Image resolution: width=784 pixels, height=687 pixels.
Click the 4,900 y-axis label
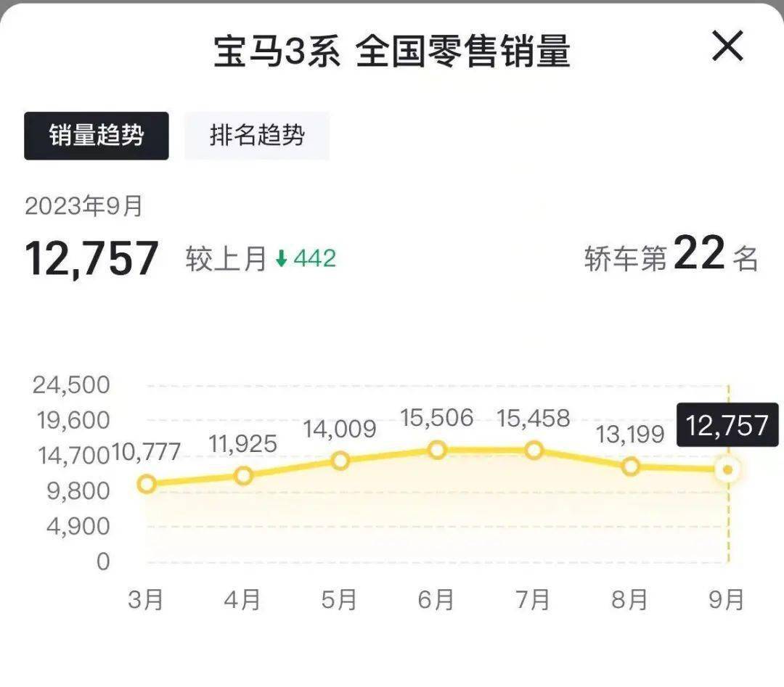point(78,527)
